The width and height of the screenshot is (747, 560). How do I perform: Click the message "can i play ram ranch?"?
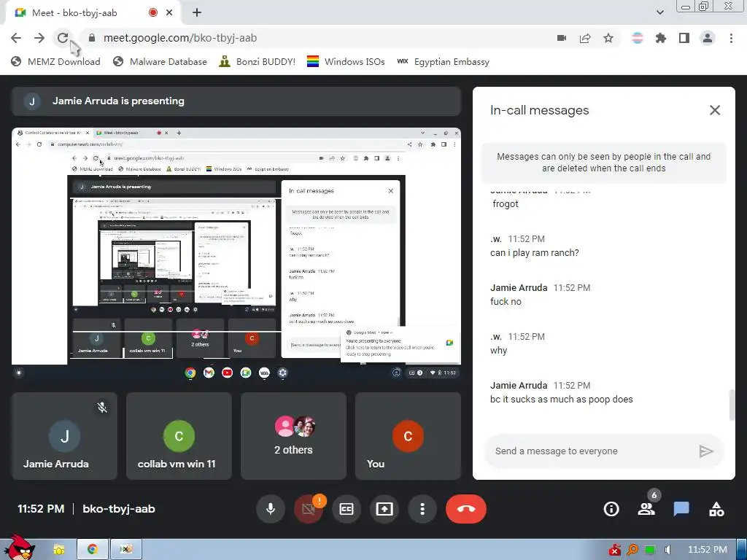click(x=535, y=253)
